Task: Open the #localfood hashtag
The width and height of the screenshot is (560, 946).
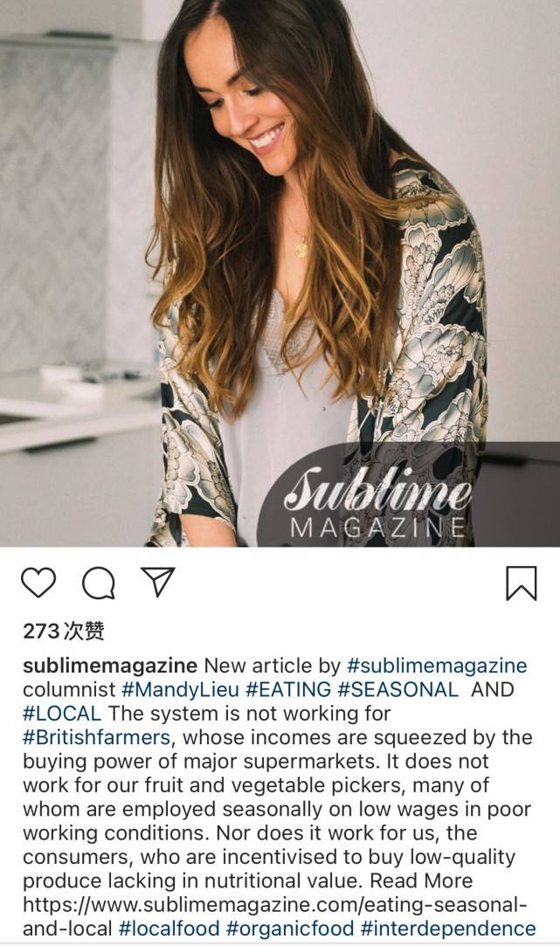Action: coord(169,928)
